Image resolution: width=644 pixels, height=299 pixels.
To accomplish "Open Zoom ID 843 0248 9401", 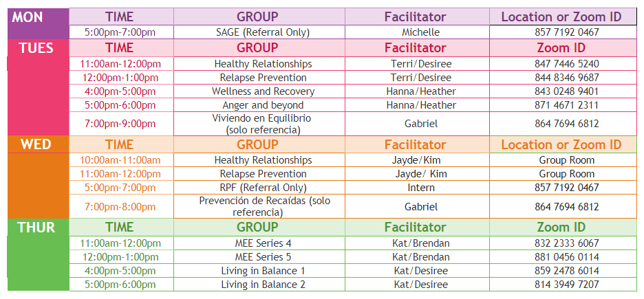I will (x=566, y=91).
